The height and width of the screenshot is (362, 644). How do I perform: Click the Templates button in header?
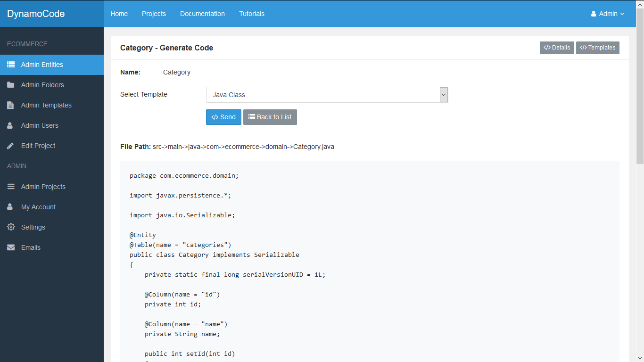[x=597, y=48]
